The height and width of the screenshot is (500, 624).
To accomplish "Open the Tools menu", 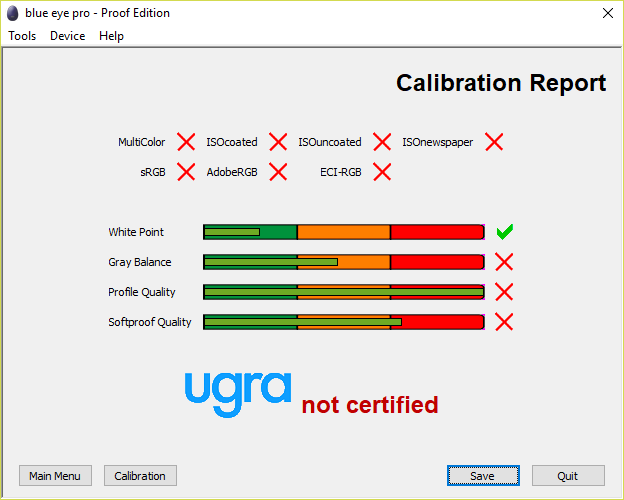I will [x=22, y=36].
